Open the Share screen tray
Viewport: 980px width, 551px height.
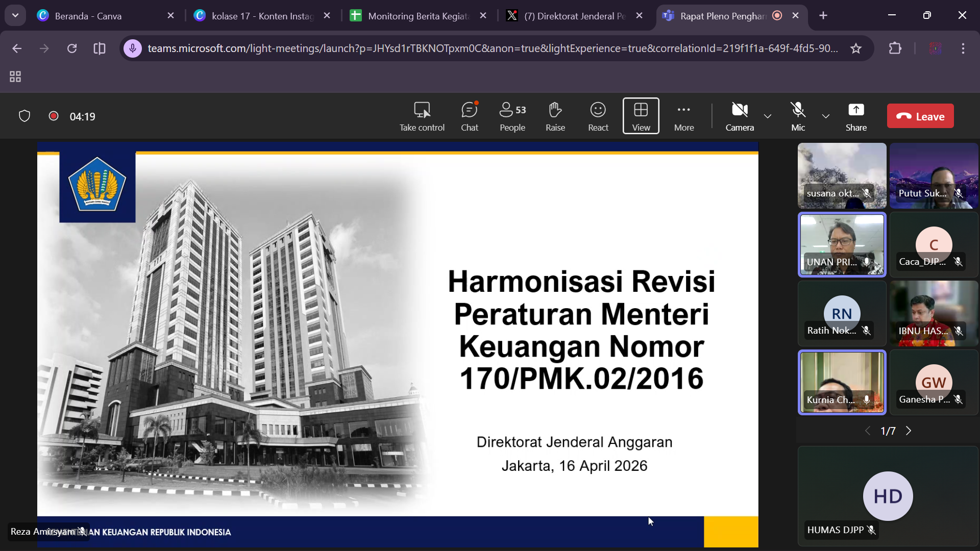(x=855, y=116)
